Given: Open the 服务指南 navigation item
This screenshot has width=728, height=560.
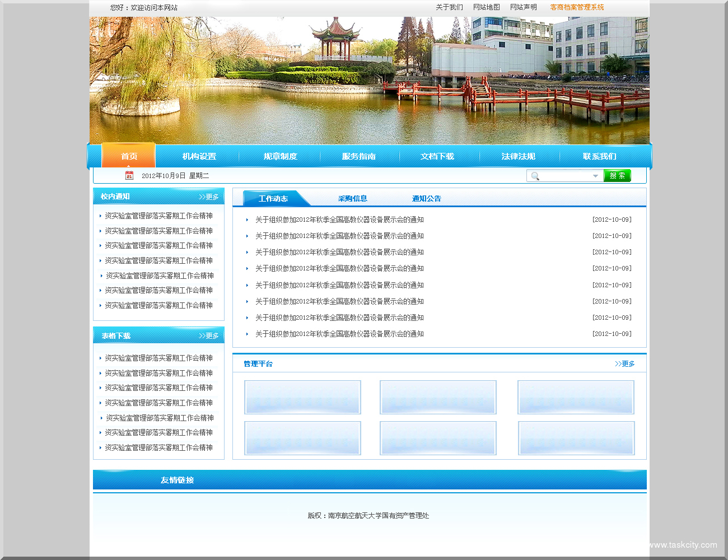Looking at the screenshot, I should (x=358, y=156).
